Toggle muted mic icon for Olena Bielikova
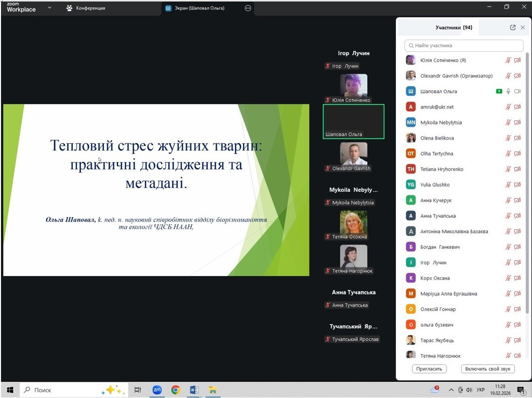This screenshot has height=398, width=532. click(x=508, y=138)
